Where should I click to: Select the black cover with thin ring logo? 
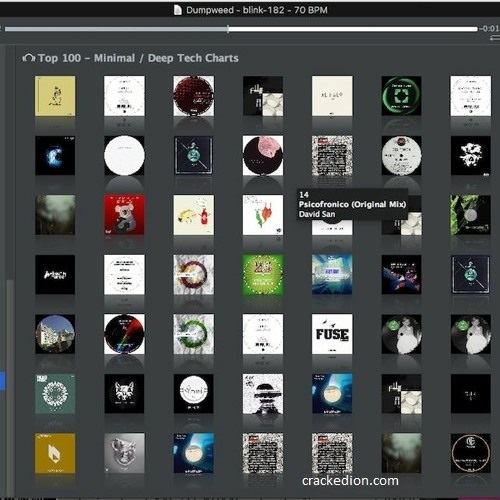471,453
